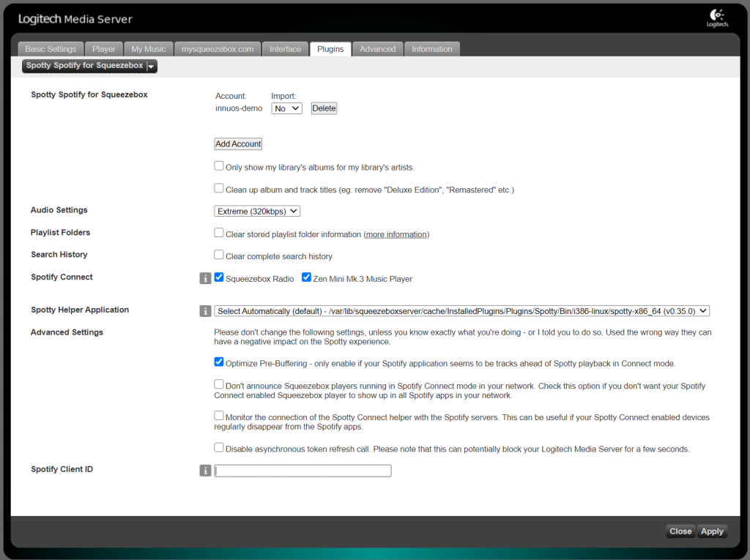Open the Information tab
Viewport: 750px width, 560px height.
coord(432,49)
